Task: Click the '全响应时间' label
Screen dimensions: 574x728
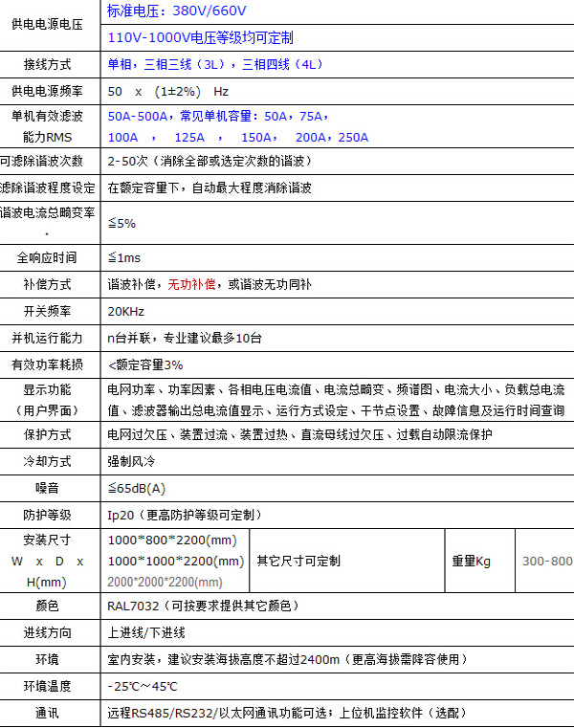Action: pos(47,257)
